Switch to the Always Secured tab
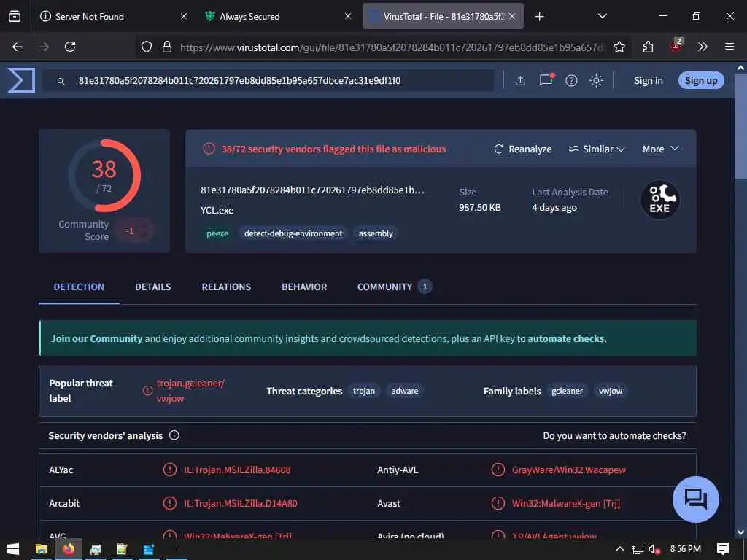The height and width of the screenshot is (560, 747). [279, 16]
